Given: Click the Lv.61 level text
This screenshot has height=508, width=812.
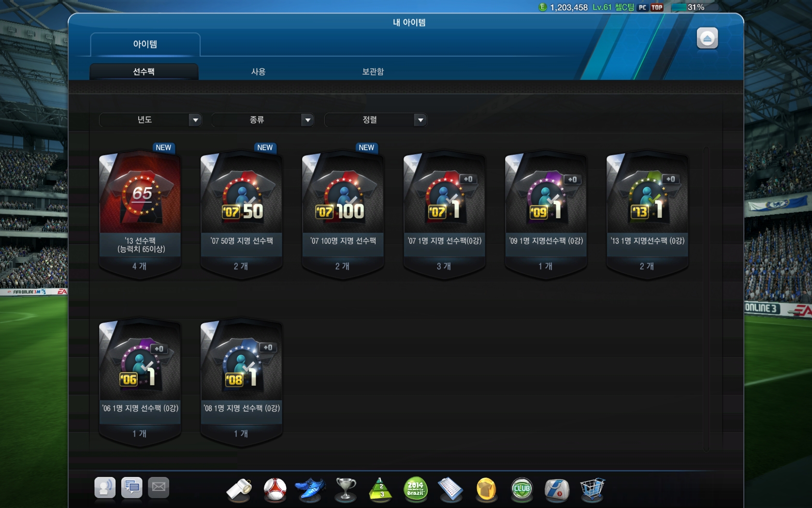Looking at the screenshot, I should [x=602, y=7].
